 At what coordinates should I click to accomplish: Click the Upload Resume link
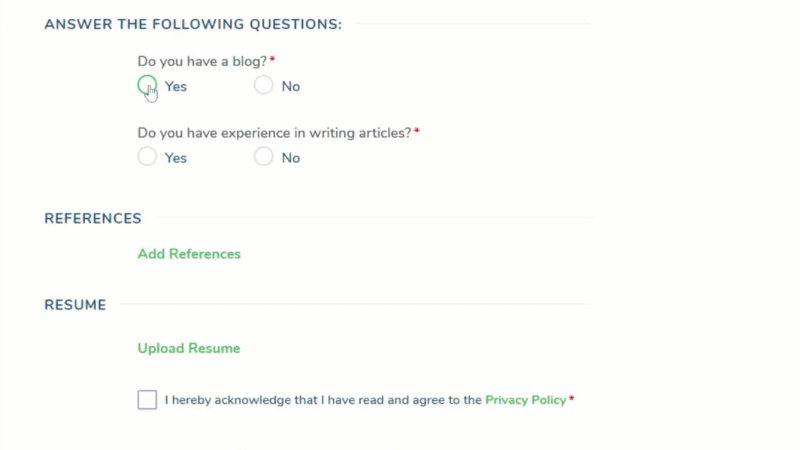[189, 349]
